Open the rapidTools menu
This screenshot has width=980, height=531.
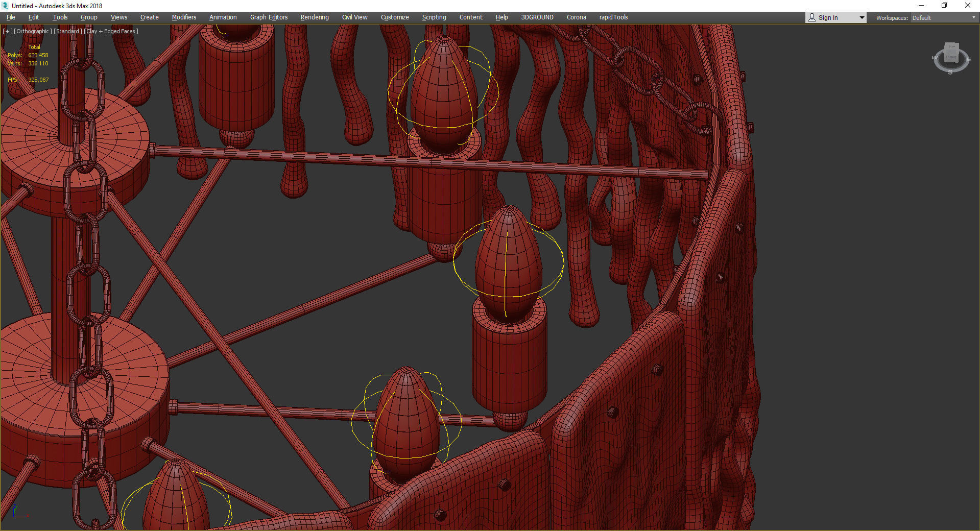pyautogui.click(x=614, y=17)
